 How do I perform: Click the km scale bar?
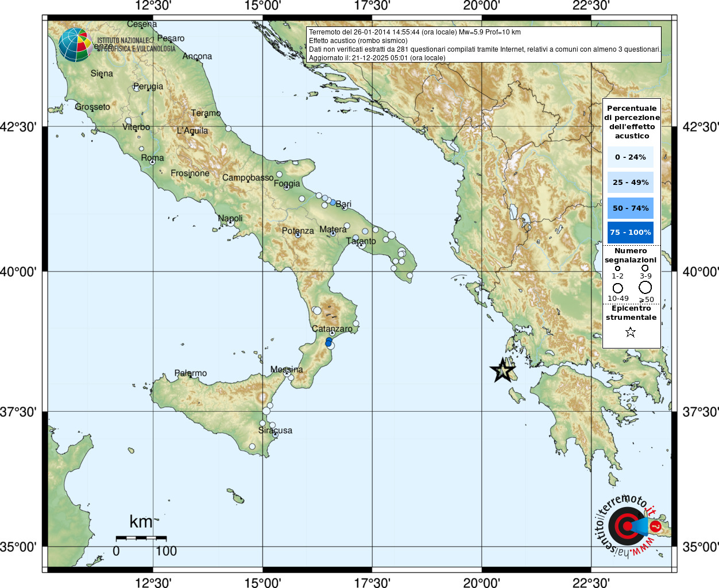click(x=141, y=538)
